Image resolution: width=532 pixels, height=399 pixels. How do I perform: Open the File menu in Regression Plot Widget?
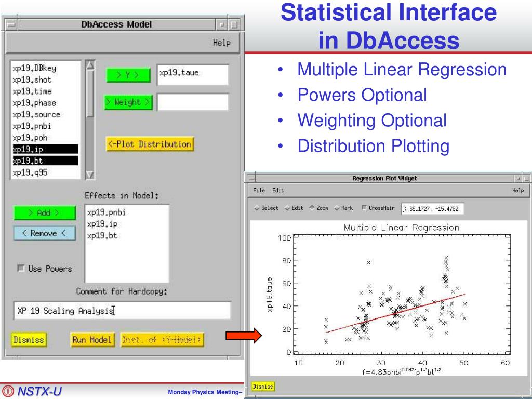click(x=259, y=190)
